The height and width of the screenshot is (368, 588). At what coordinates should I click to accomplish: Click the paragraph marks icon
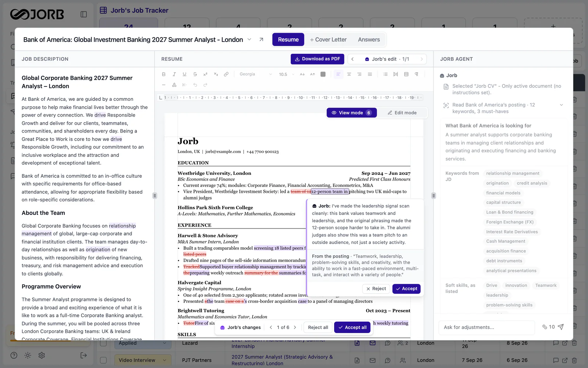tap(416, 74)
